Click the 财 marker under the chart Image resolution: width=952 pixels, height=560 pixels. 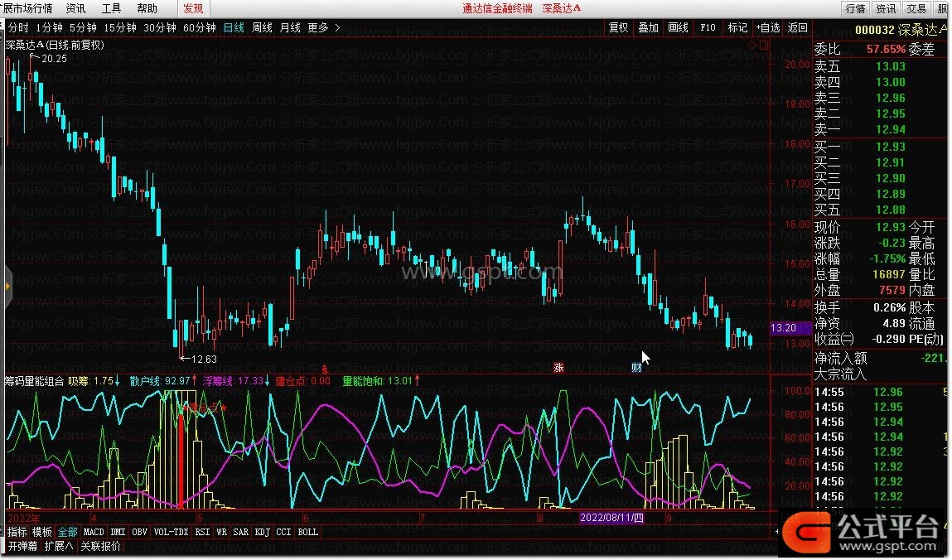click(635, 368)
